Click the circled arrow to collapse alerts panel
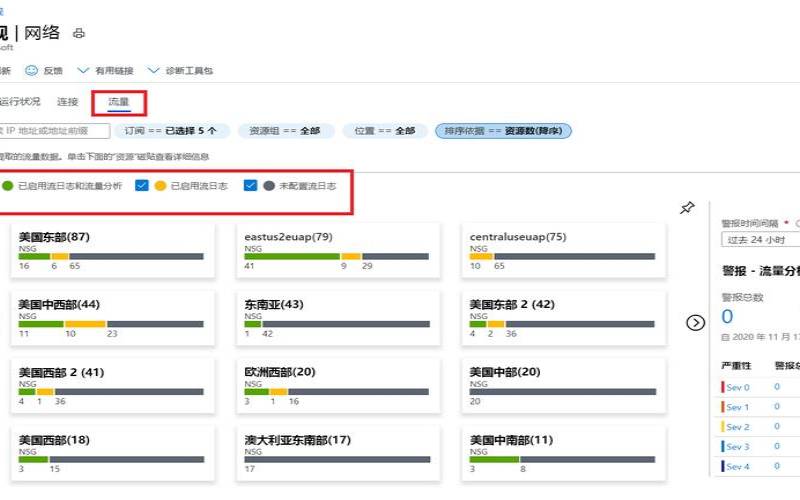 pyautogui.click(x=696, y=322)
